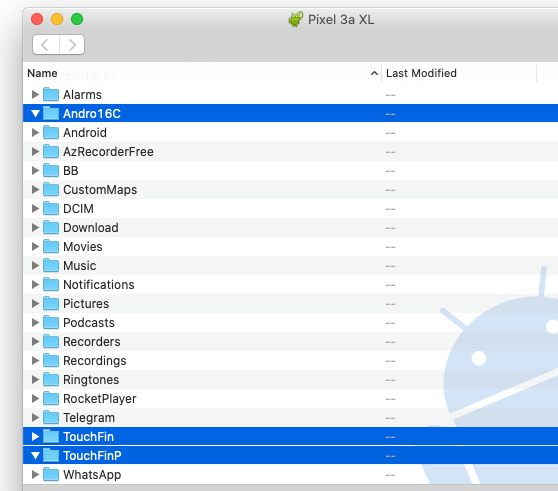558x491 pixels.
Task: Select the Music folder icon
Action: (51, 265)
